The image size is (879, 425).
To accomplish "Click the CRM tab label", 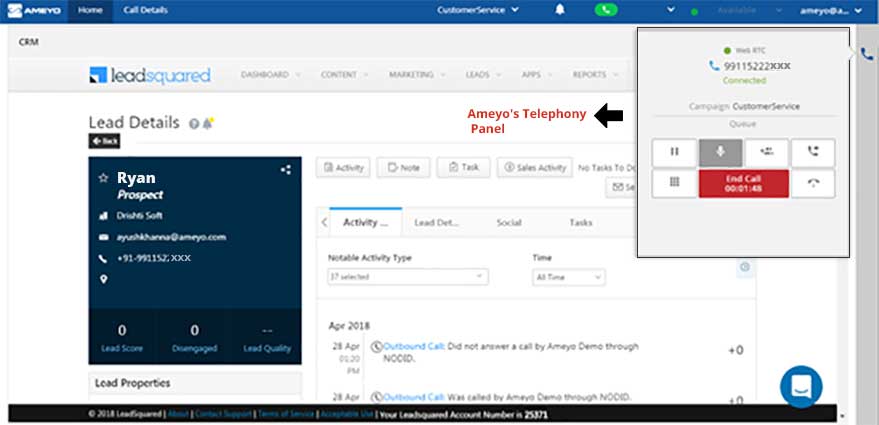I will click(29, 42).
